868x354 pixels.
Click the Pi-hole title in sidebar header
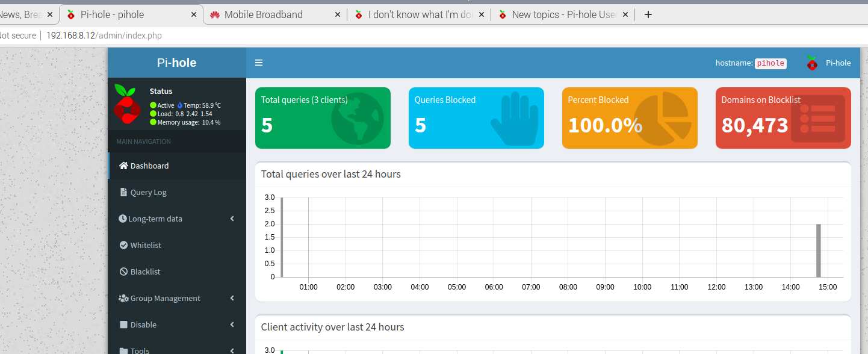[x=176, y=63]
